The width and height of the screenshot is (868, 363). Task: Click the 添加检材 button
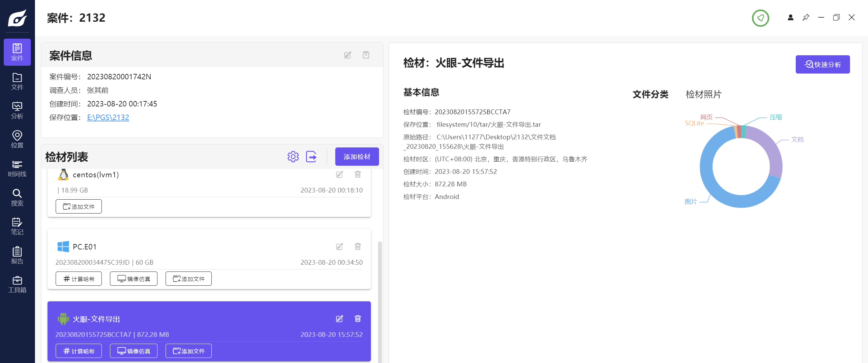(x=357, y=157)
